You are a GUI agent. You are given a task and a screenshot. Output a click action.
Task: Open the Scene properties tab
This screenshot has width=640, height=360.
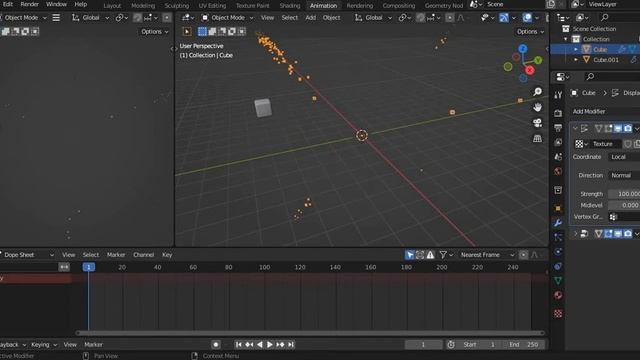click(x=558, y=157)
